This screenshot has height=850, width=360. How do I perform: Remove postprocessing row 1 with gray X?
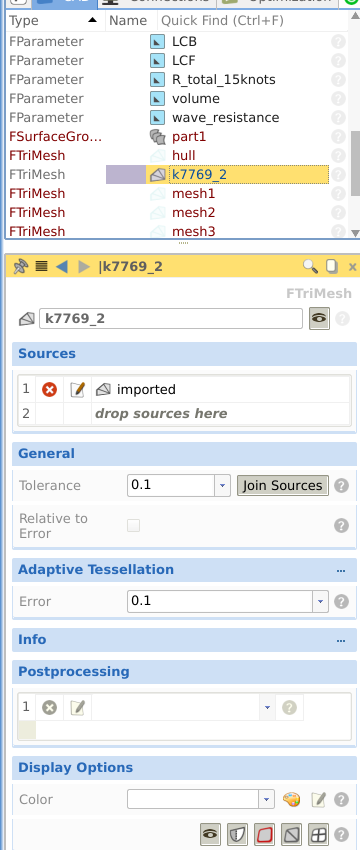click(x=49, y=707)
